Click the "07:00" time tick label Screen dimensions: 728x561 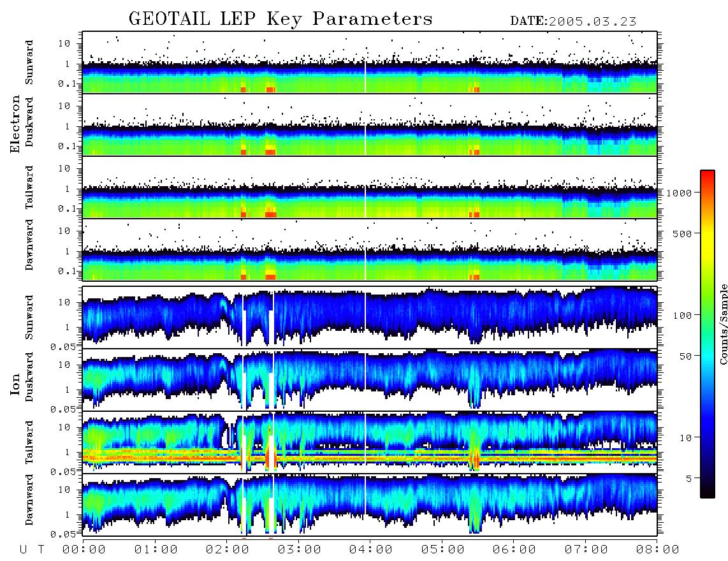[586, 550]
